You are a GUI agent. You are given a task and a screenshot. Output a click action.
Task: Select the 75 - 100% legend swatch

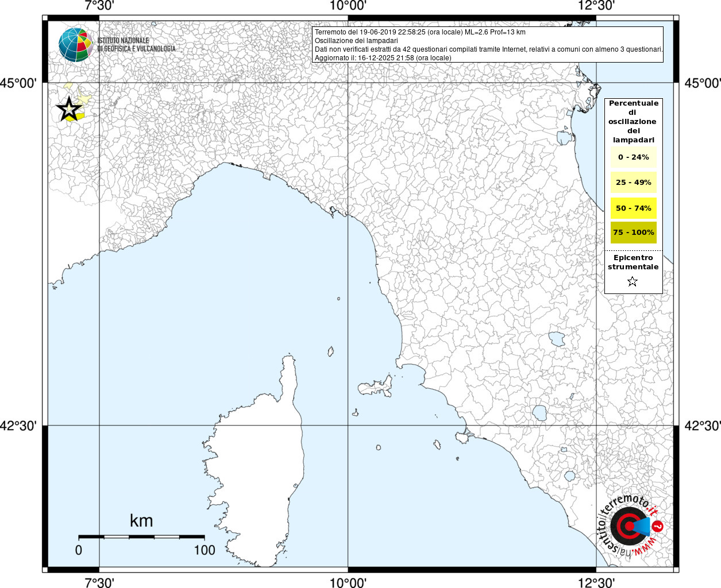tap(634, 233)
